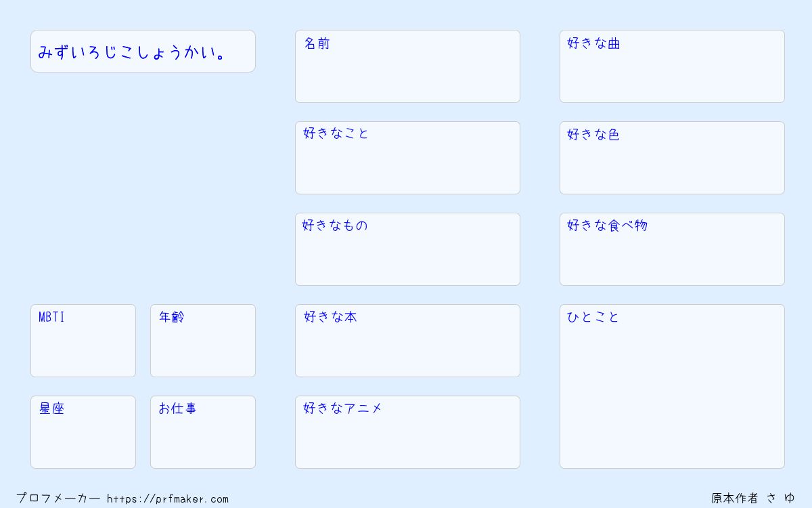Click the large ひとこと comment box
812x508 pixels.
tap(672, 386)
